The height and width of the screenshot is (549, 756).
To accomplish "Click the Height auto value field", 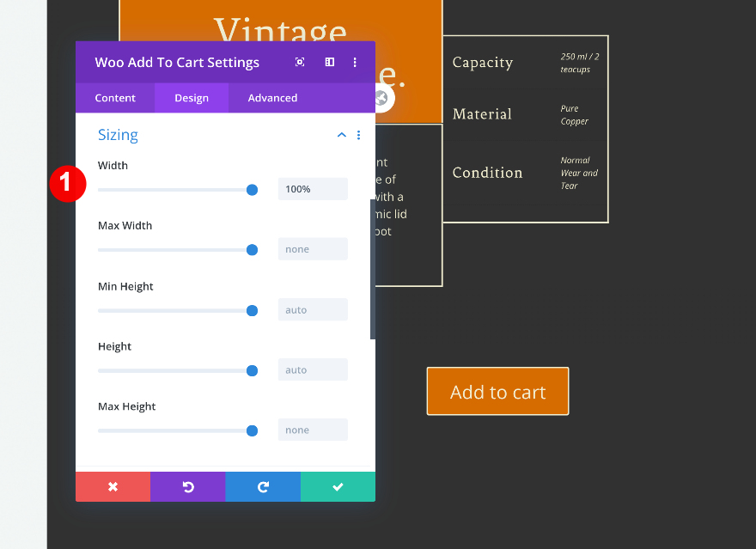I will [x=313, y=369].
